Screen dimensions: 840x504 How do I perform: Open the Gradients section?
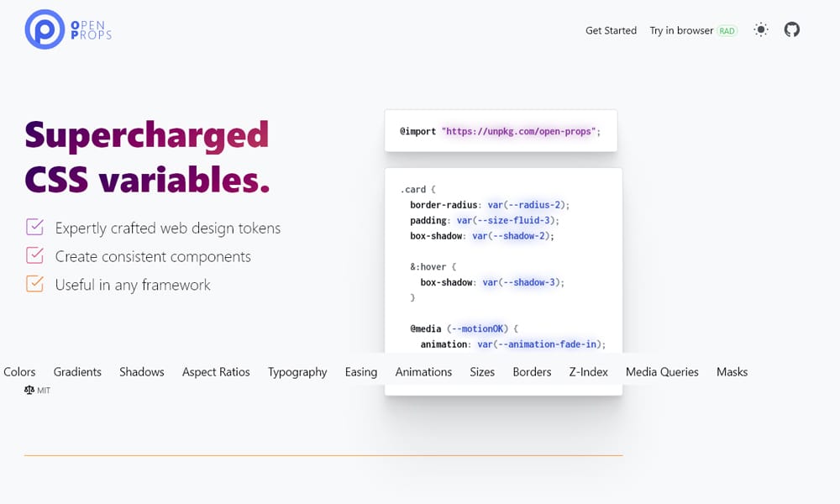coord(77,371)
